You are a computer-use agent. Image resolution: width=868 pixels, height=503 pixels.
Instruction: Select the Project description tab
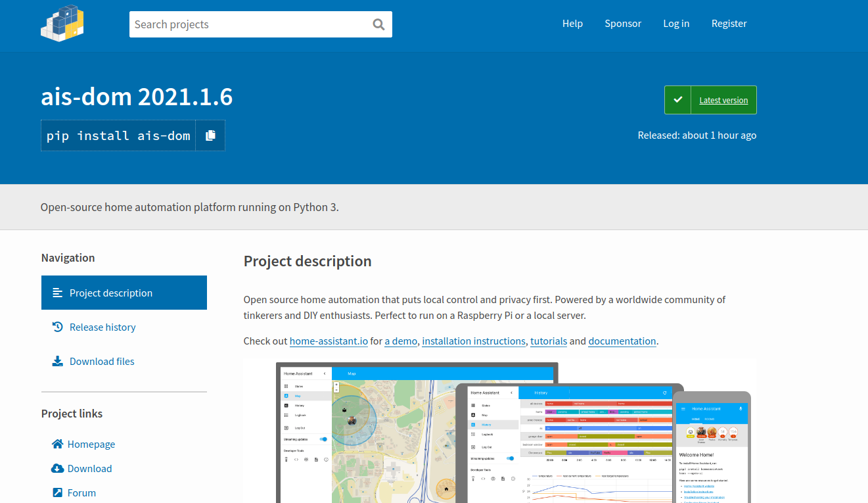tap(124, 293)
